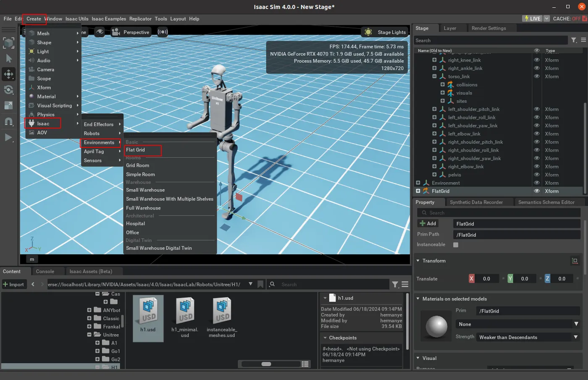Select Small Warehouse environment

[x=145, y=190]
